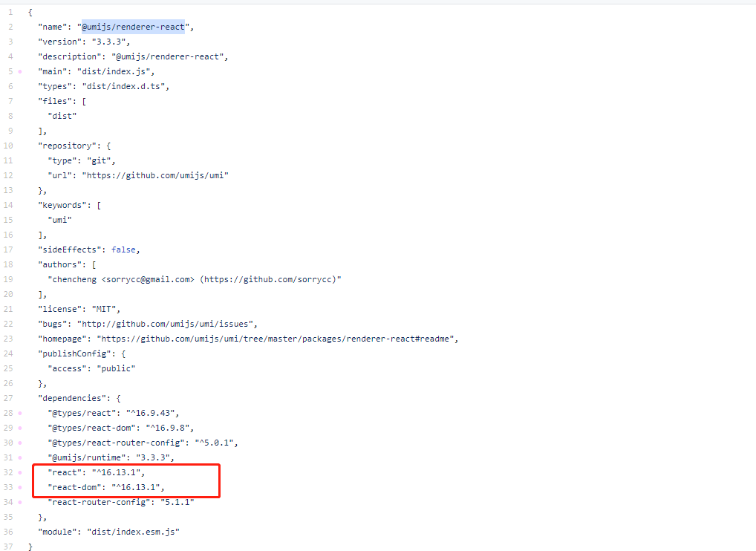
Task: Click the change marker next to line 33
Action: (x=20, y=486)
